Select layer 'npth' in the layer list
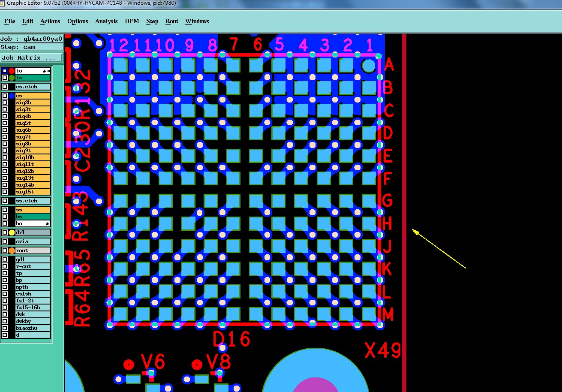This screenshot has height=392, width=562. (x=33, y=287)
